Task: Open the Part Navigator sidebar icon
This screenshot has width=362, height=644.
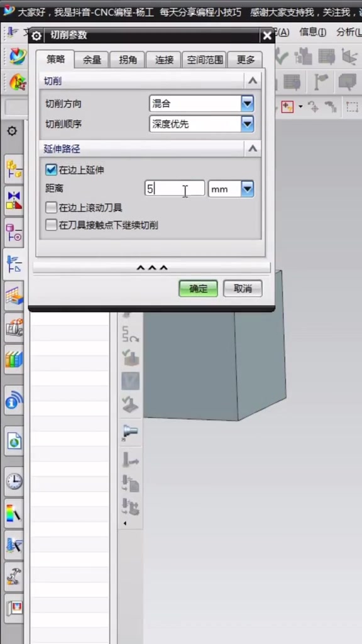Action: tap(14, 233)
